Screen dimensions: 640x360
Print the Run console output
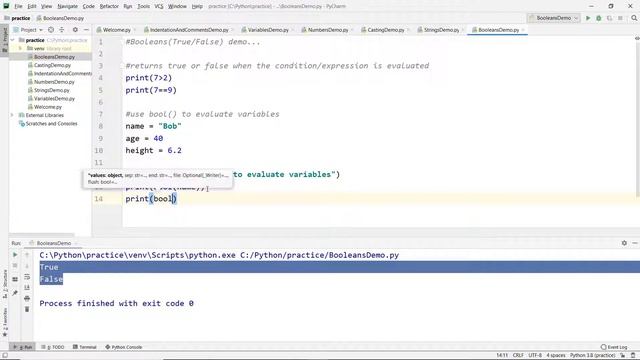pyautogui.click(x=27, y=298)
